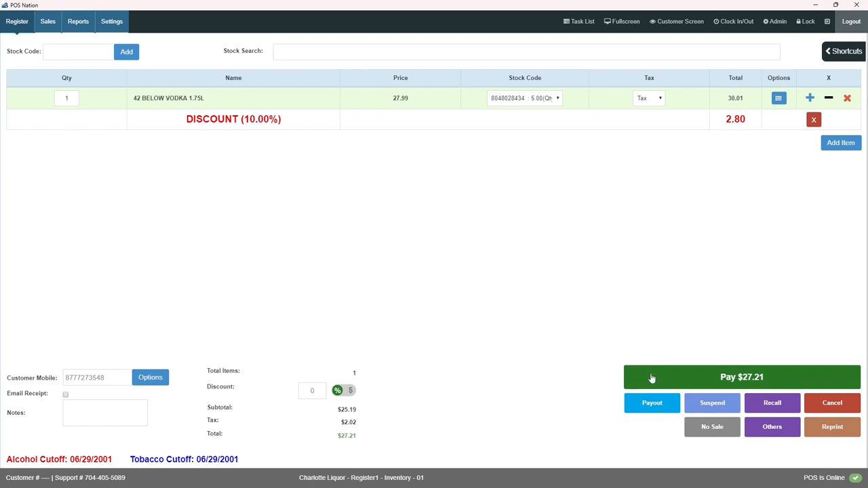Click the Add Item button
868x488 pixels.
coord(841,142)
